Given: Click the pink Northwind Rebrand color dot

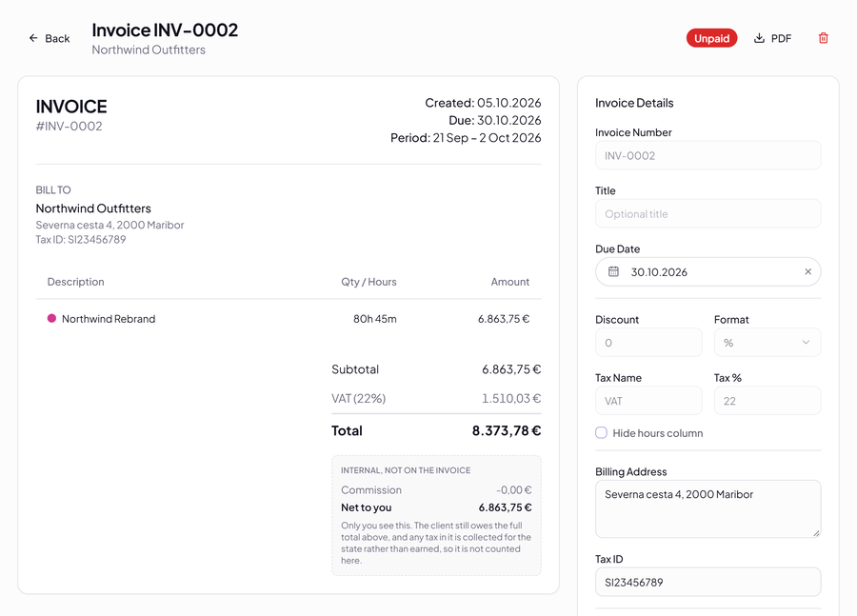Looking at the screenshot, I should pyautogui.click(x=51, y=318).
